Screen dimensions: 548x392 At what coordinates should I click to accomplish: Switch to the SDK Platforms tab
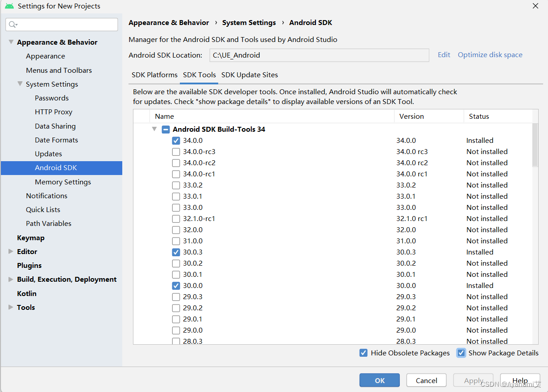pos(154,75)
